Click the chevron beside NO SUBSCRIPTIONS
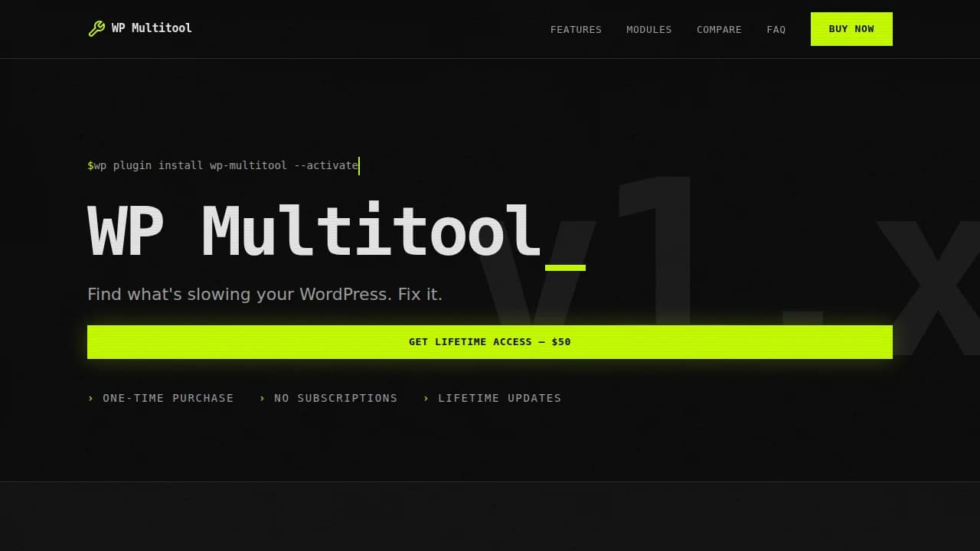Viewport: 980px width, 551px height. (262, 398)
